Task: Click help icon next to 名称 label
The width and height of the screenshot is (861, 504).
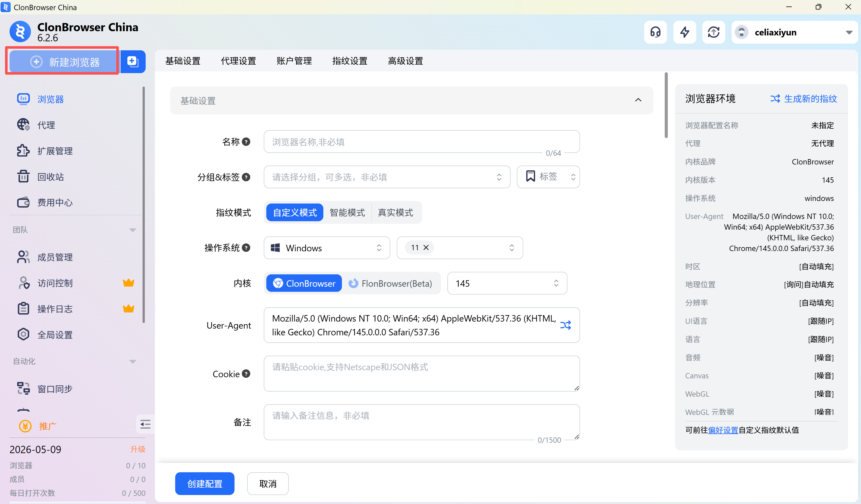Action: pyautogui.click(x=246, y=142)
